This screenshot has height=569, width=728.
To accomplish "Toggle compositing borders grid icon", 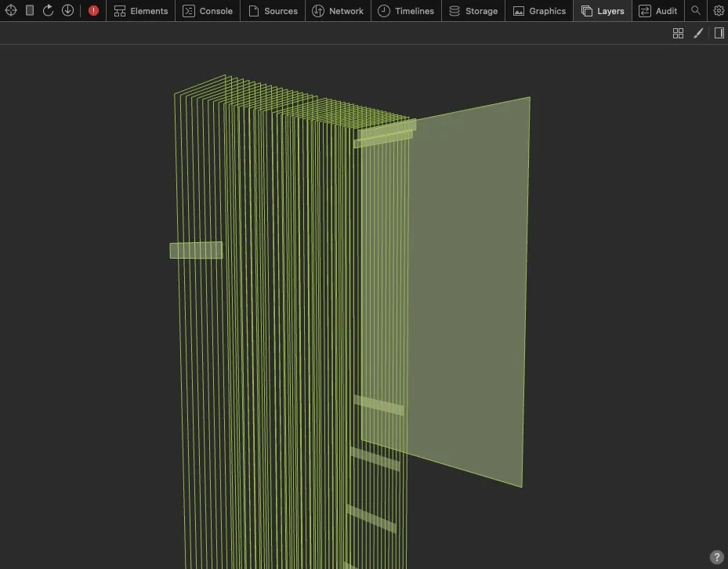I will 678,33.
